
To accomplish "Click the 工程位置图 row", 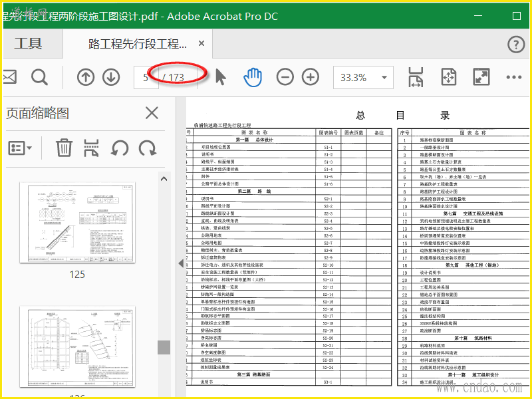I will [x=464, y=280].
